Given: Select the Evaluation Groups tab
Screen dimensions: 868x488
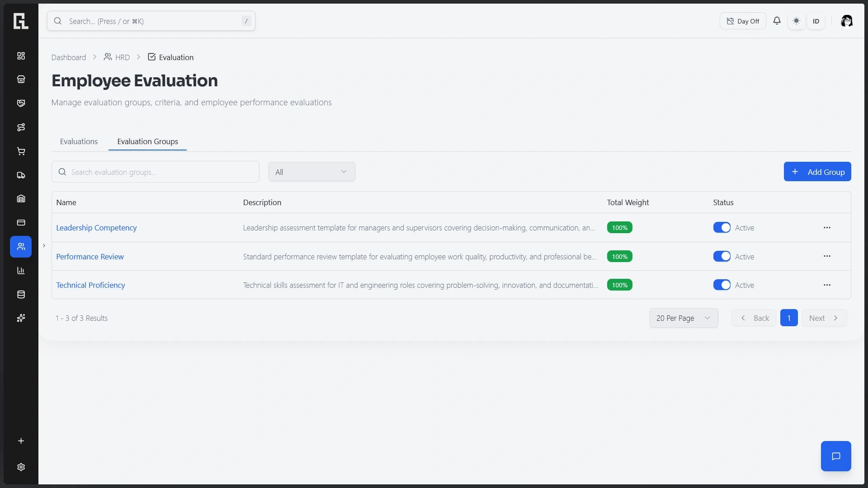Looking at the screenshot, I should 147,141.
